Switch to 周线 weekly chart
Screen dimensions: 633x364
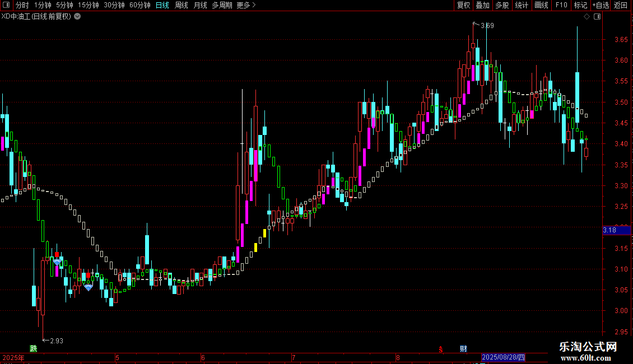point(181,5)
